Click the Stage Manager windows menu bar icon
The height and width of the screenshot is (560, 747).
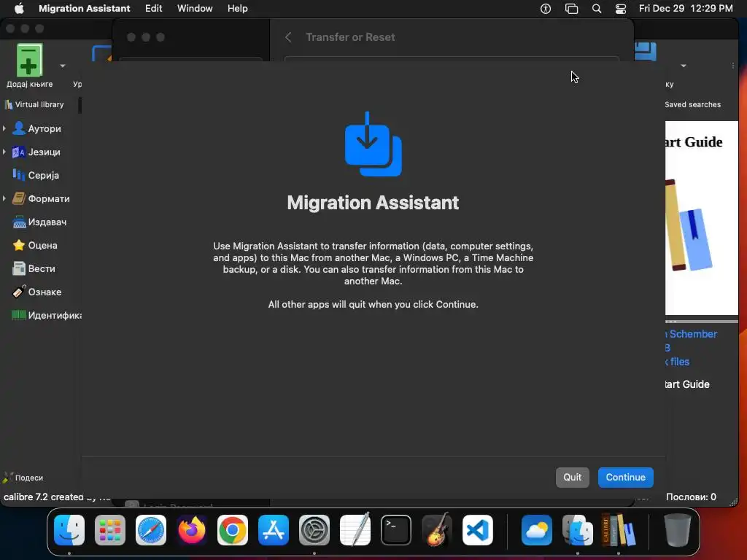(x=571, y=9)
